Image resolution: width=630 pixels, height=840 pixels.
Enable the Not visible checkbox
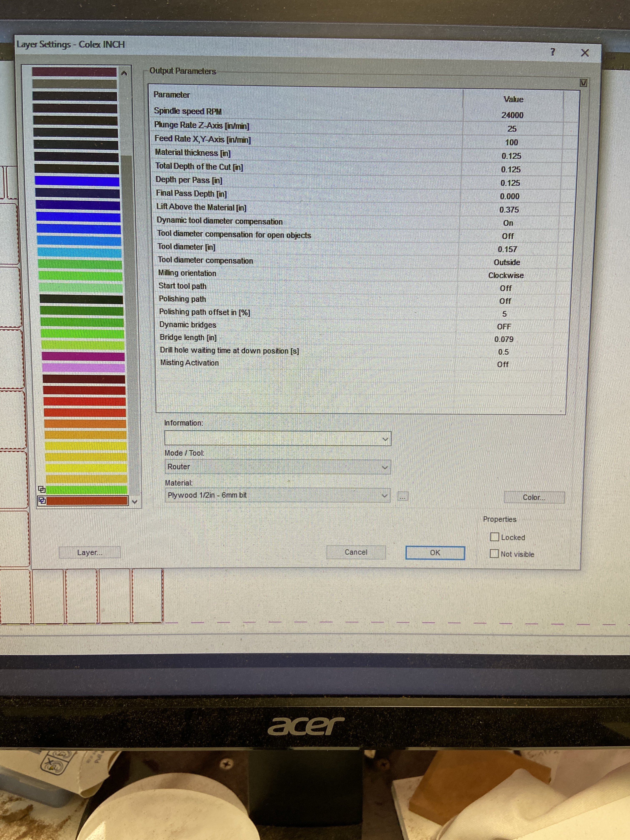pyautogui.click(x=494, y=553)
